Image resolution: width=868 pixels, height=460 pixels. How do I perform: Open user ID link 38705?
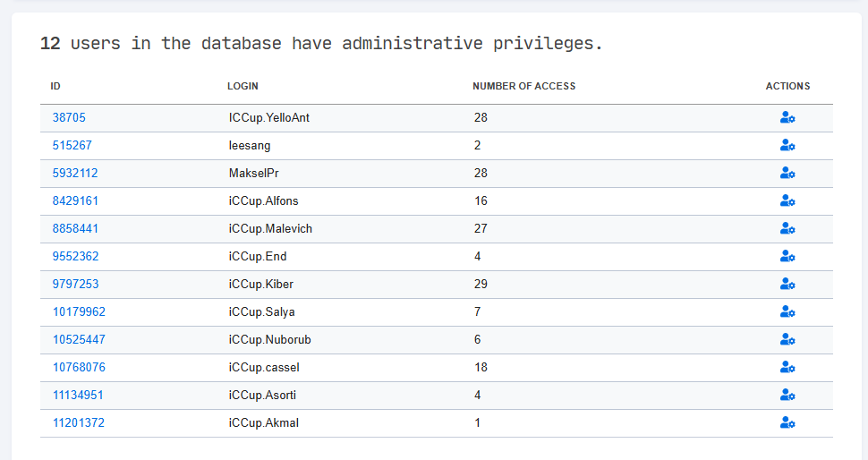[x=69, y=117]
